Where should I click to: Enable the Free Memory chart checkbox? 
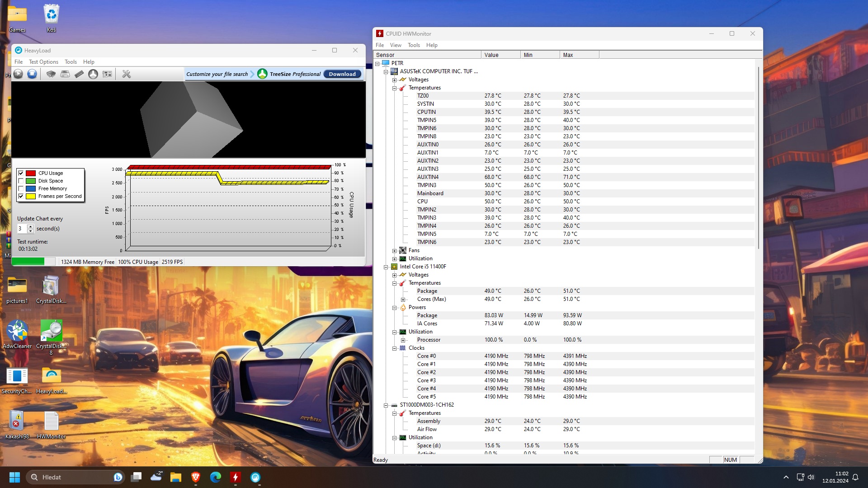pyautogui.click(x=21, y=188)
